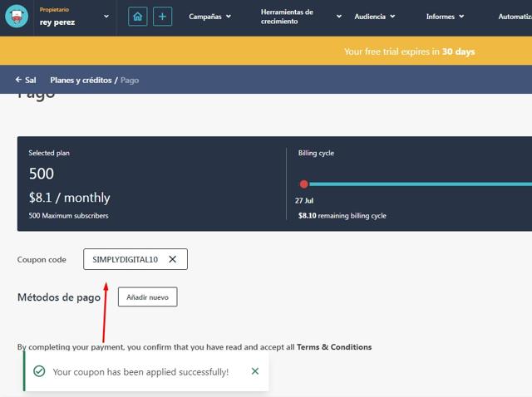
Task: Clear the SIMPLYDIGITAL10 coupon with X
Action: [x=172, y=259]
